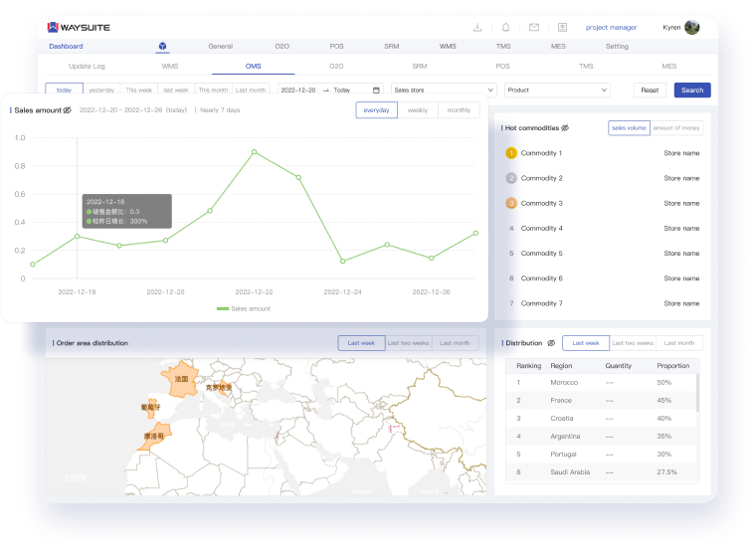Click the download icon in the header
Image resolution: width=756 pixels, height=551 pixels.
click(x=477, y=28)
